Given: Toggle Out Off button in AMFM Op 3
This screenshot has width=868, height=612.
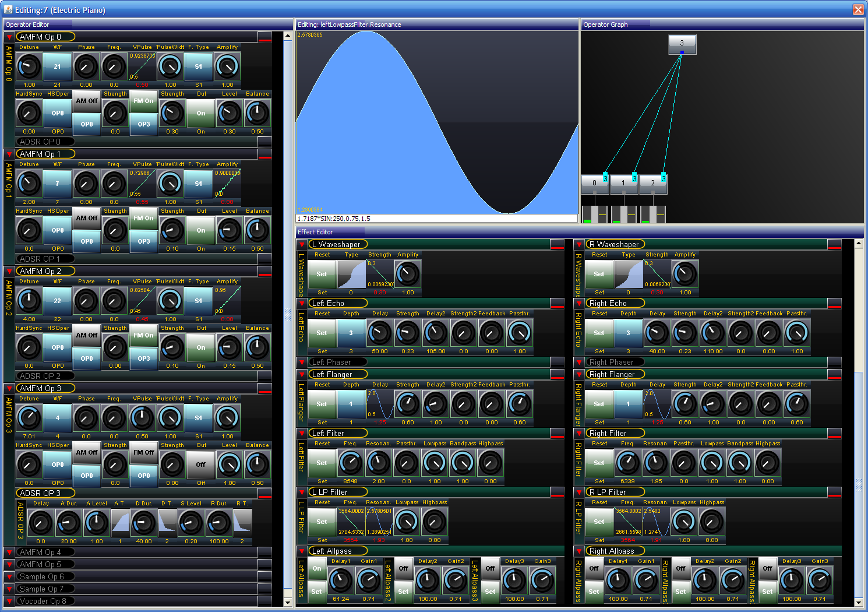Looking at the screenshot, I should tap(201, 465).
